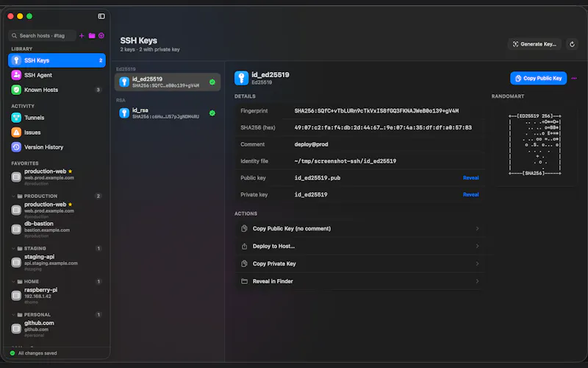Click the raspberry-pi host icon

(16, 296)
